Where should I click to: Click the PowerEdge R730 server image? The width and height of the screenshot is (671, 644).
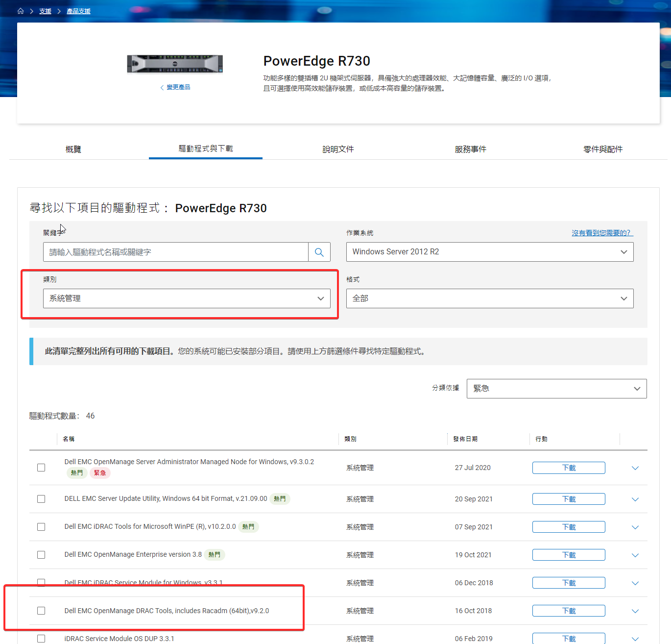point(175,64)
